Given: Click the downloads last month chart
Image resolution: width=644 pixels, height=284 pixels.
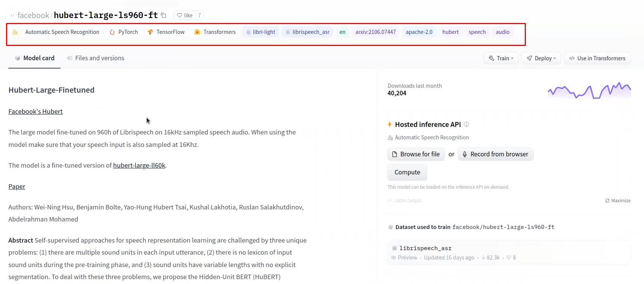Looking at the screenshot, I should point(589,91).
